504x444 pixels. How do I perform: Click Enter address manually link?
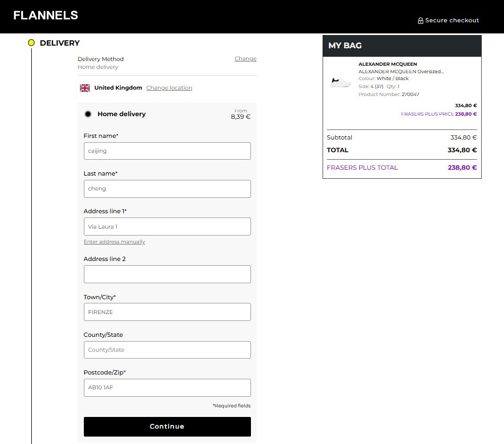[114, 242]
